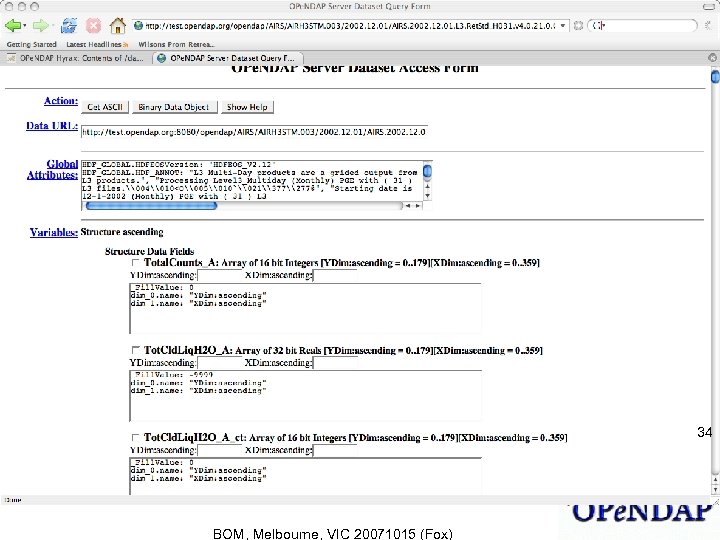Open the Variables help link
This screenshot has width=720, height=540.
point(54,232)
